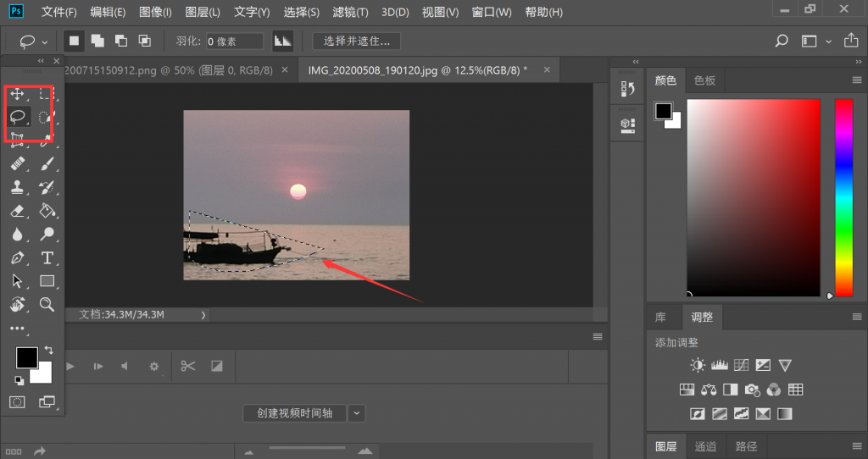Select the Quick Selection tool
868x459 pixels.
click(x=47, y=117)
